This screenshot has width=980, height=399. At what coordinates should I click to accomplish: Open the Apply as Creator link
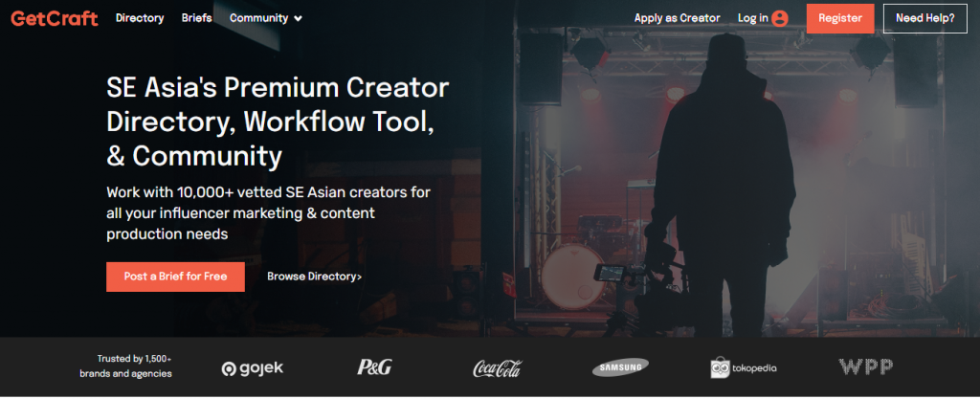(677, 19)
